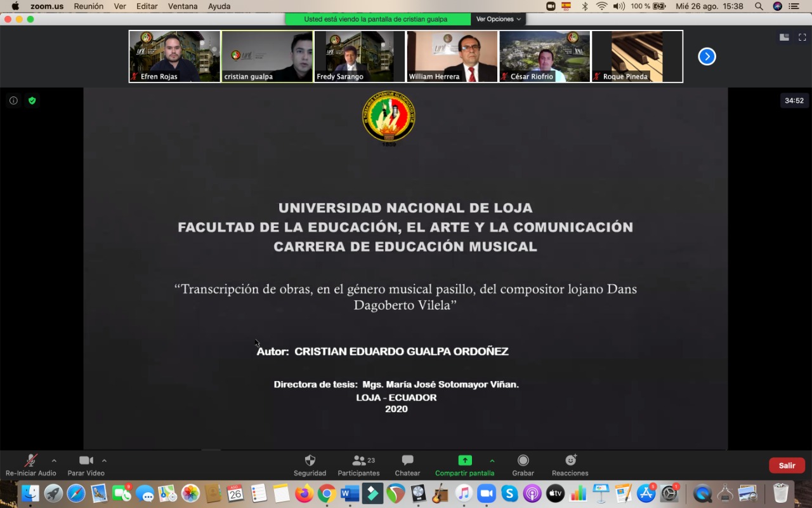Open the Reunión menu

[88, 6]
